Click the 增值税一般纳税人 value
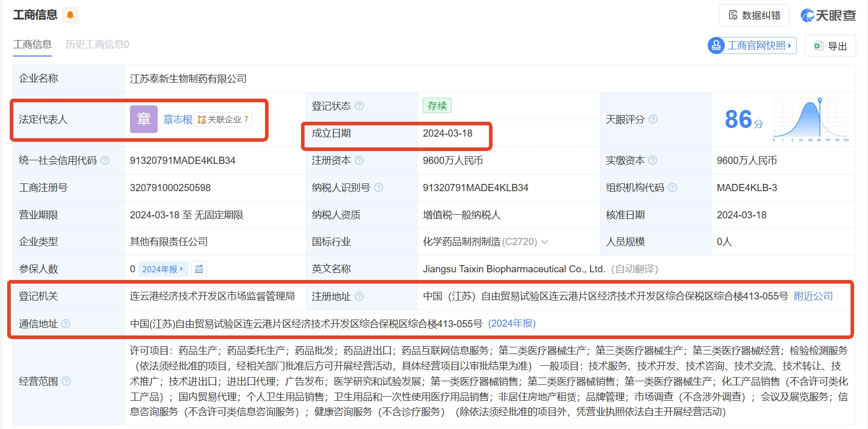This screenshot has height=429, width=868. click(x=461, y=215)
